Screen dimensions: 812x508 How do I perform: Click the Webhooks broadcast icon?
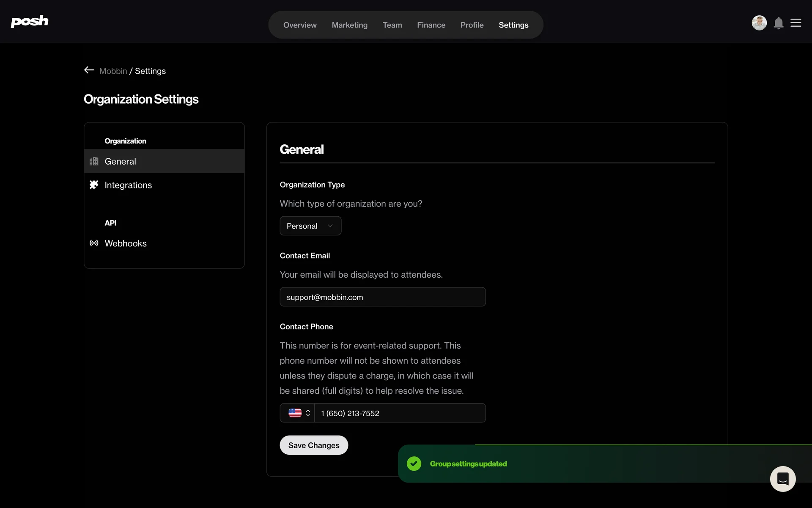[x=94, y=243]
